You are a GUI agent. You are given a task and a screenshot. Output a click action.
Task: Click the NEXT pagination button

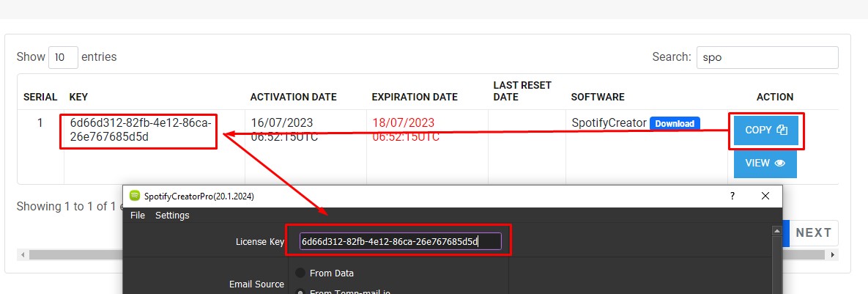[x=814, y=233]
